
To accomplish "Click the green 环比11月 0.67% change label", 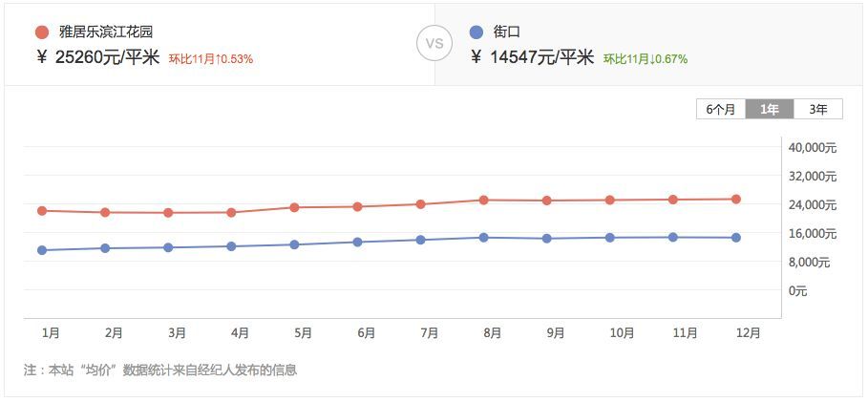I will pos(646,59).
